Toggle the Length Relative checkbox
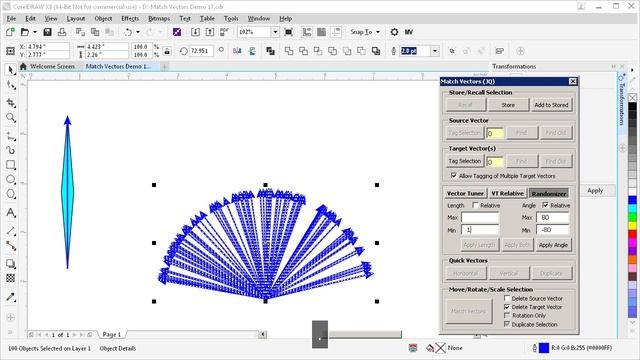The height and width of the screenshot is (360, 640). [475, 205]
